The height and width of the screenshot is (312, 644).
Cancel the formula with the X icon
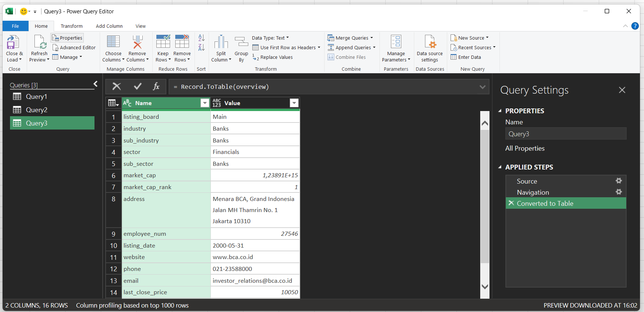tap(117, 87)
